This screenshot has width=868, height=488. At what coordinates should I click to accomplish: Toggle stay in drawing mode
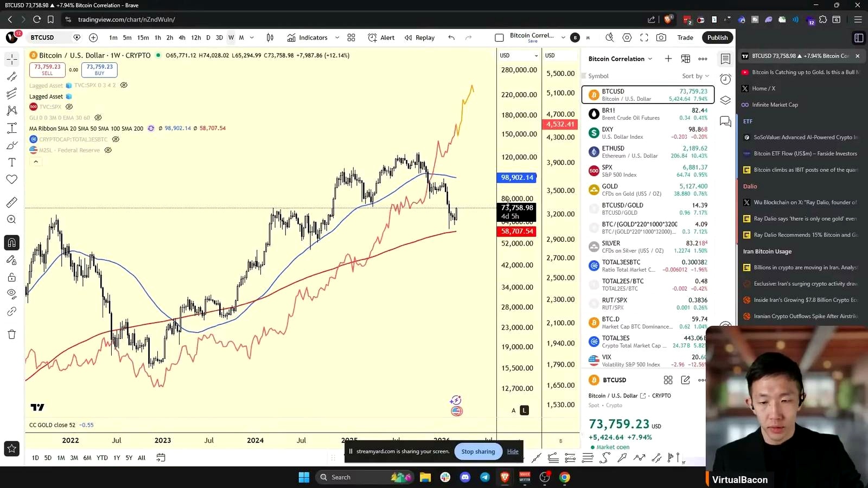(12, 260)
